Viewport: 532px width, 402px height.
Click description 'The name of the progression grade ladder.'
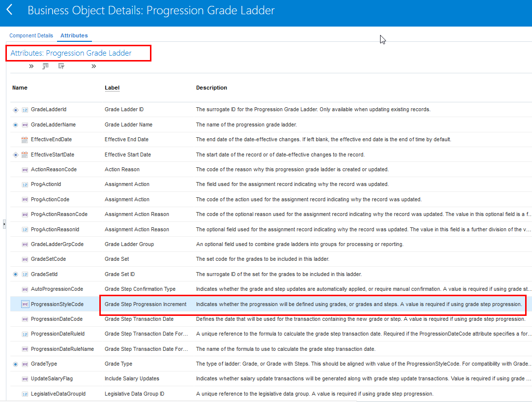coord(246,124)
